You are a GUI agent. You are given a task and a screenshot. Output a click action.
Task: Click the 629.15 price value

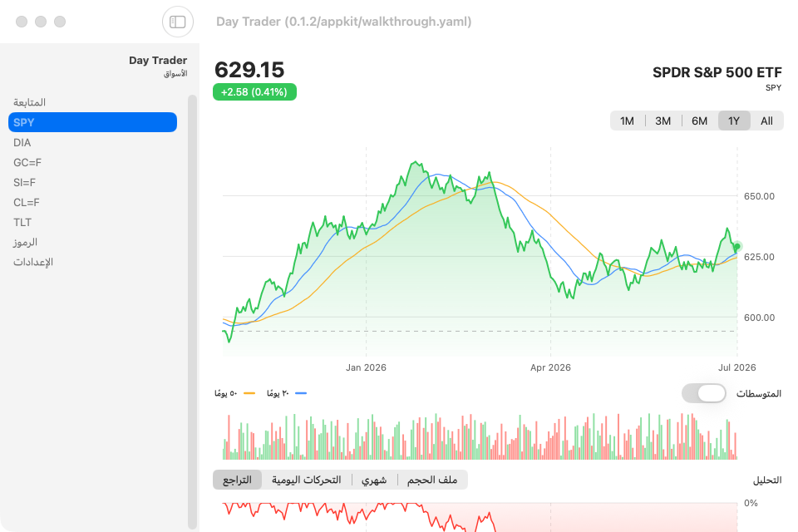tap(249, 70)
